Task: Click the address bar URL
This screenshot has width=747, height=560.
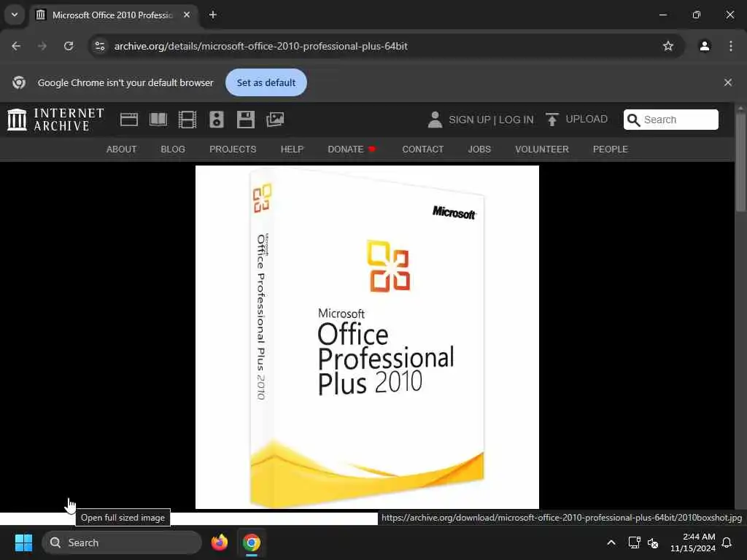Action: pyautogui.click(x=260, y=46)
